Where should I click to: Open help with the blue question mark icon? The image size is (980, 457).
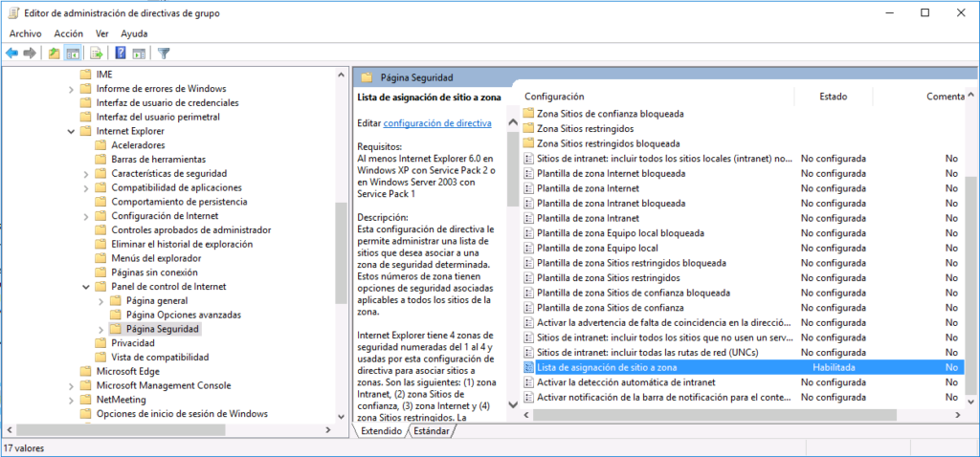pos(121,53)
